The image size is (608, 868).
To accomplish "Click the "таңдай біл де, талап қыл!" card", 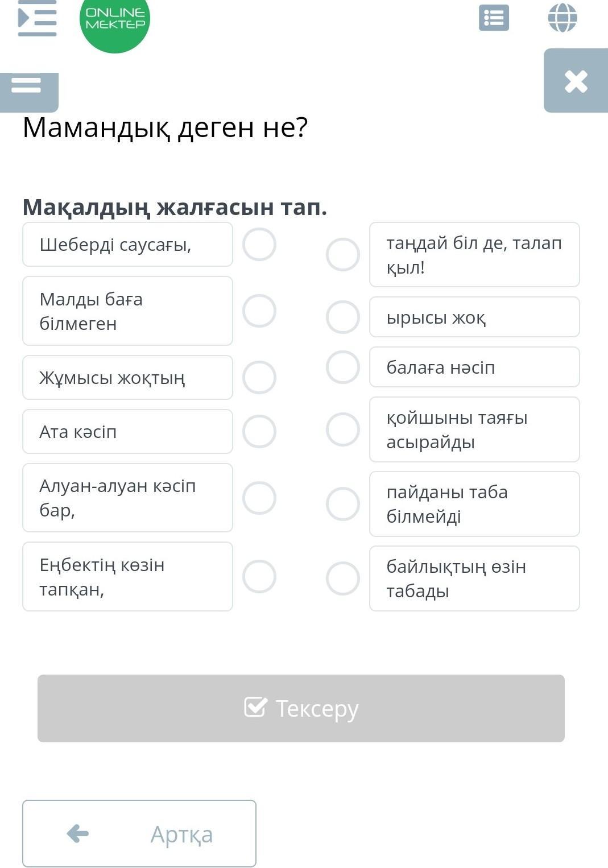I will [x=474, y=255].
